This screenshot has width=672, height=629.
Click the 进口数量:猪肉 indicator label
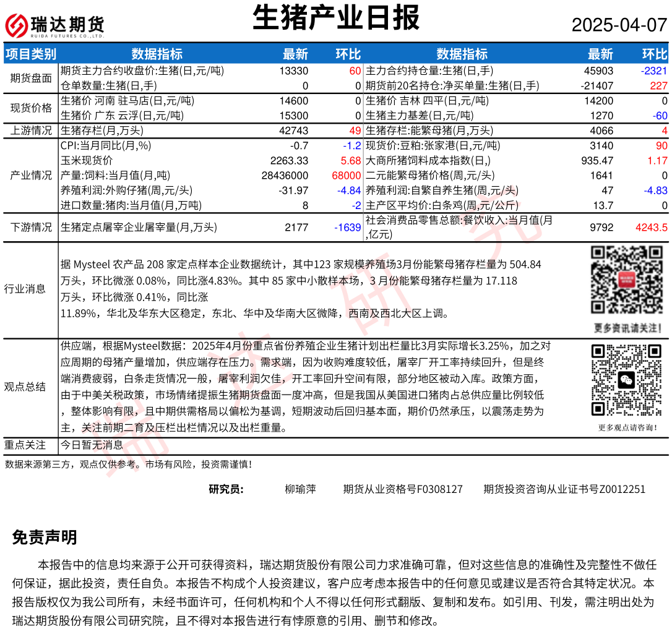[131, 206]
